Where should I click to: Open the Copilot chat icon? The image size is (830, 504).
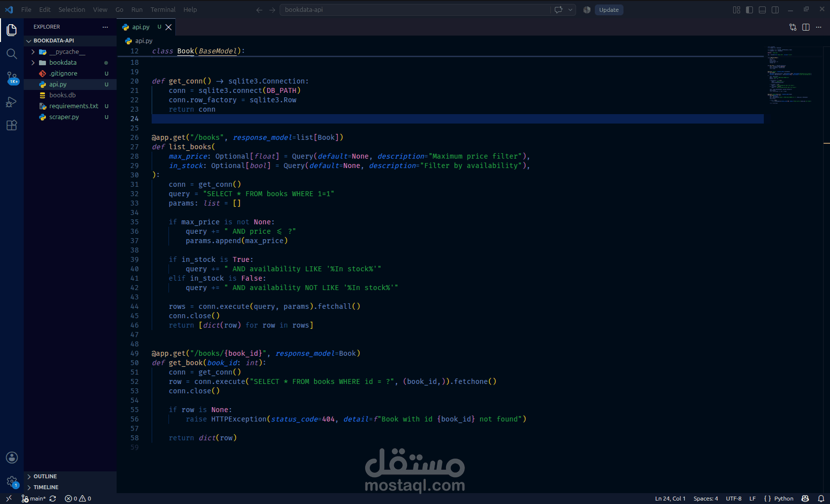(558, 10)
